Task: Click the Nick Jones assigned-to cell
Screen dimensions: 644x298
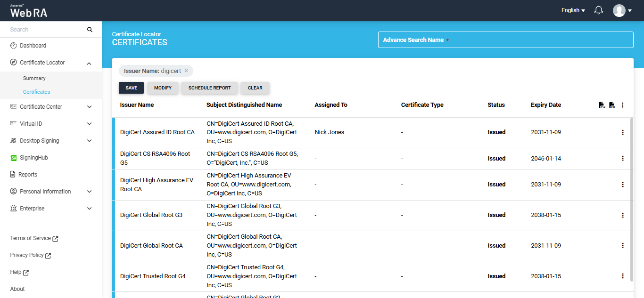Action: 330,132
